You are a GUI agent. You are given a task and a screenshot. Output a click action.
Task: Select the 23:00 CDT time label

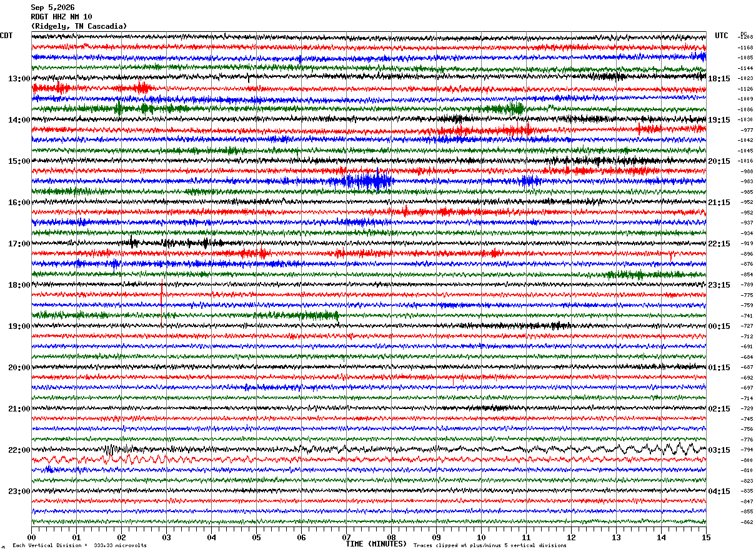pos(19,491)
